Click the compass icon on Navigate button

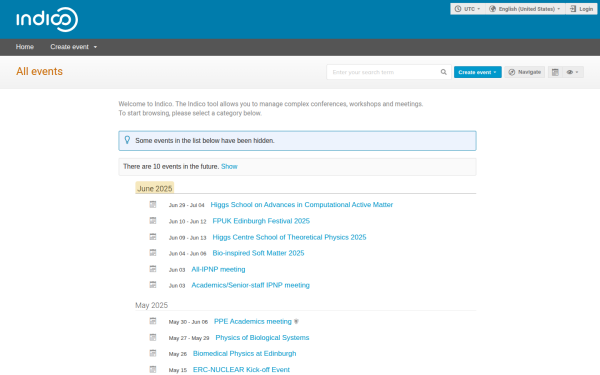point(512,72)
